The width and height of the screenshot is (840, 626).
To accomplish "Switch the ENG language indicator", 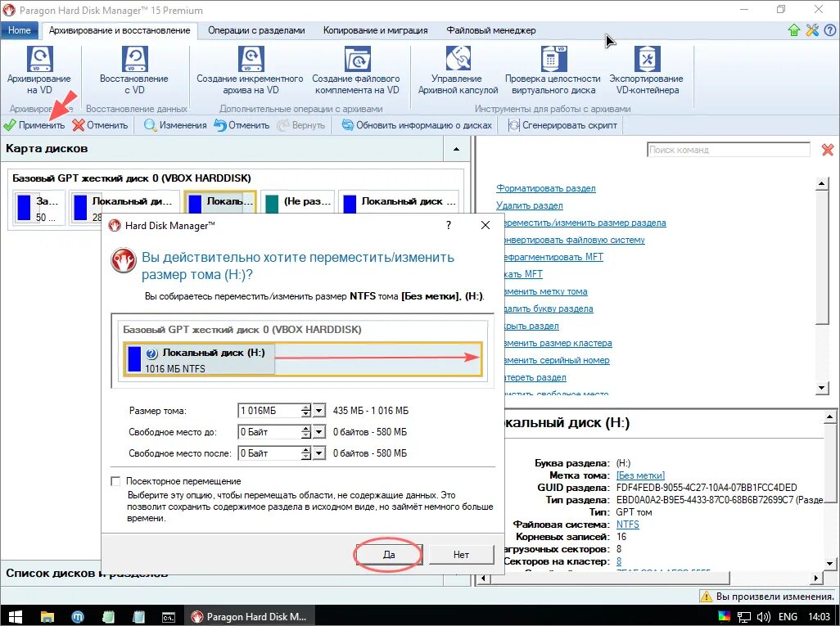I will [788, 617].
